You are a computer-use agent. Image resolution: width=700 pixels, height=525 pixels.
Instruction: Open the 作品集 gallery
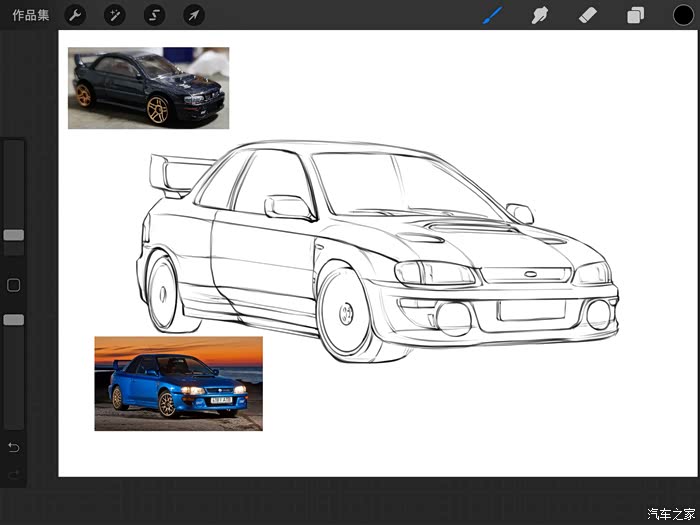(x=30, y=15)
